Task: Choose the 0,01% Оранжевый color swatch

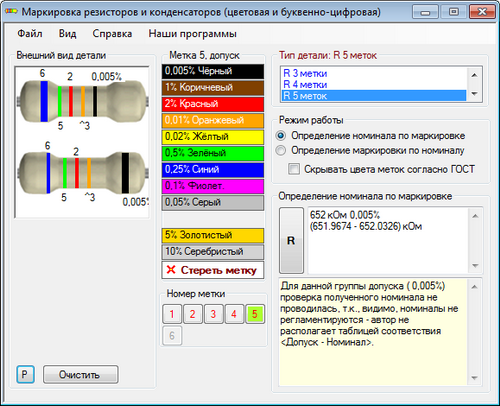Action: coord(213,120)
